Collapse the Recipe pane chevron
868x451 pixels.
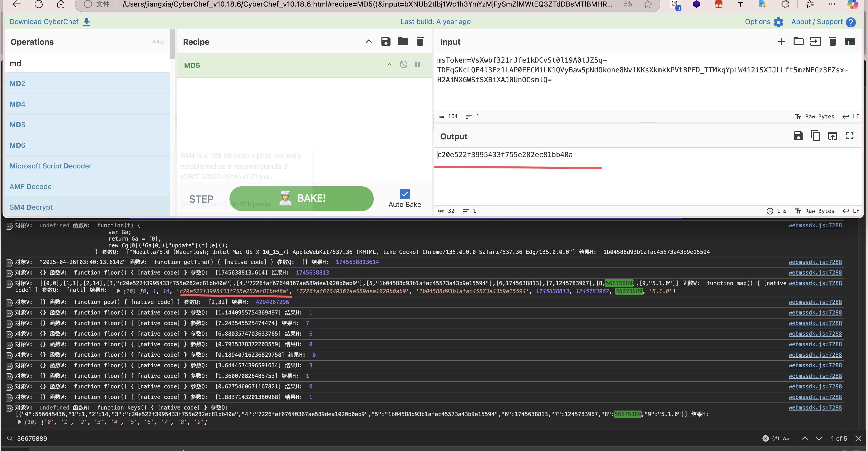click(369, 41)
